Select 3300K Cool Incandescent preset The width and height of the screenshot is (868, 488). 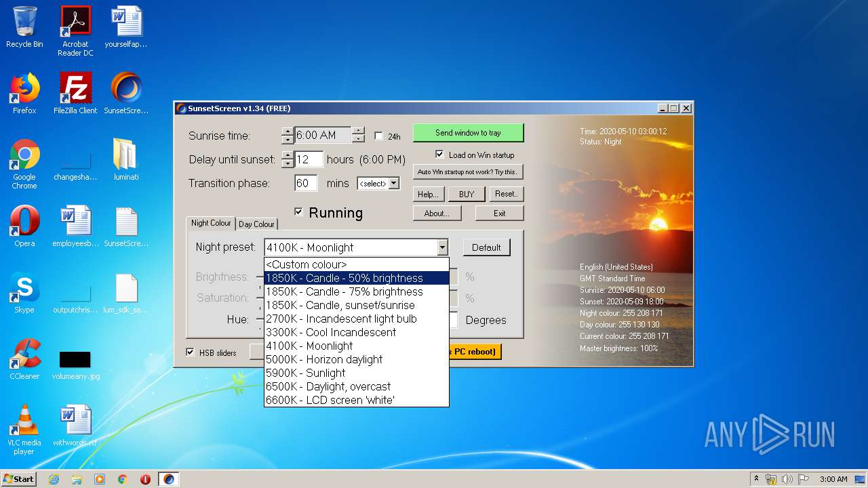(x=356, y=332)
